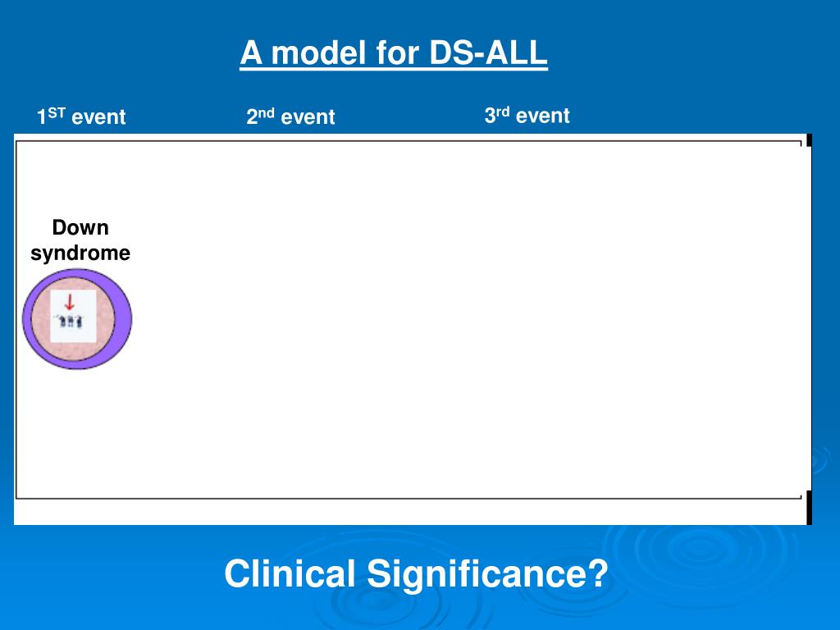Click the black bar at bottom-right corner

point(809,507)
